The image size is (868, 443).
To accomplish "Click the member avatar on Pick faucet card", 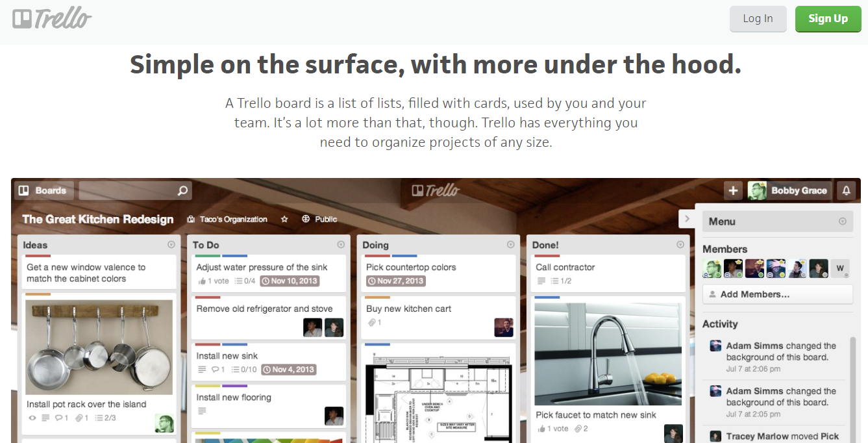I will pyautogui.click(x=673, y=433).
